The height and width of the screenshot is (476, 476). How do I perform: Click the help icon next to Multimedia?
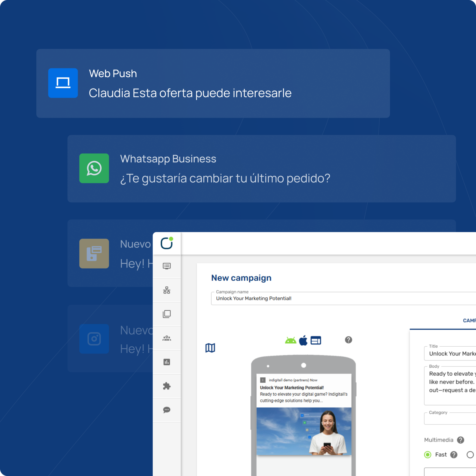461,440
